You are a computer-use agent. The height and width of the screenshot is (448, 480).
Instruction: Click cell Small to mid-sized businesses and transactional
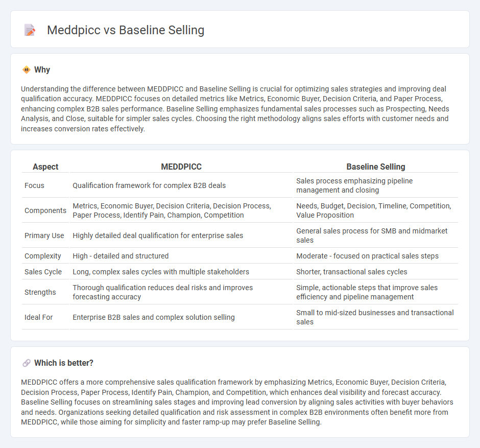376,317
